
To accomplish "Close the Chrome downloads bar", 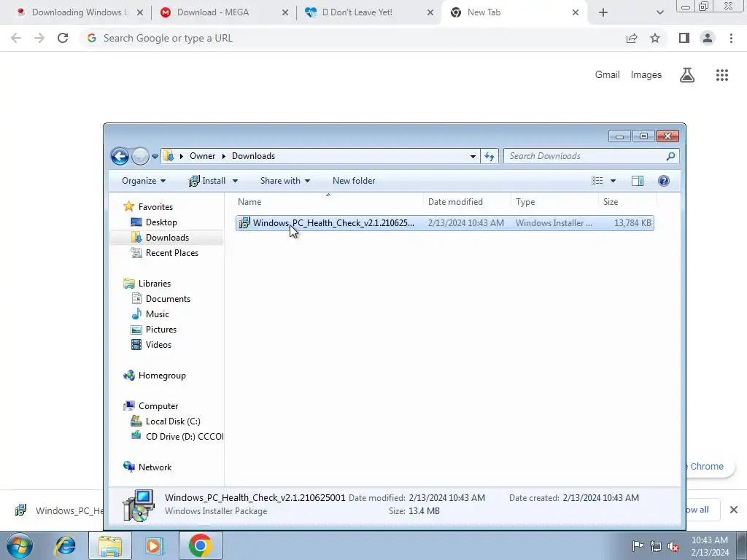I will point(734,510).
